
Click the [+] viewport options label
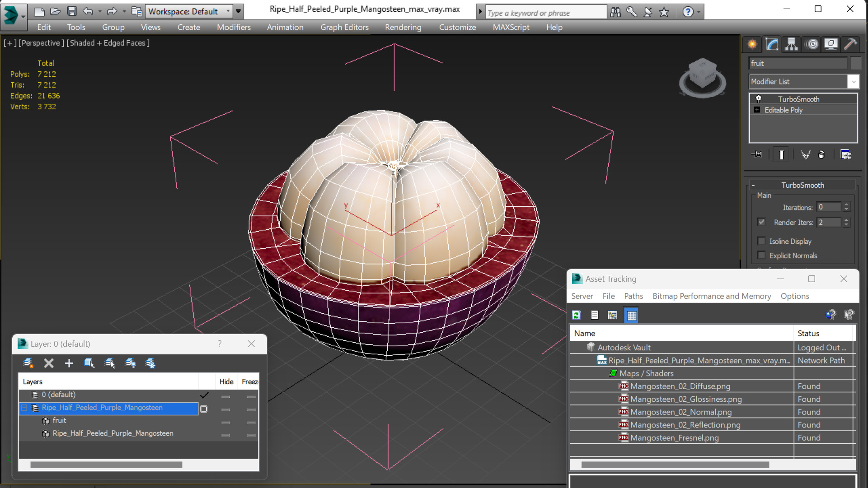pos(10,43)
